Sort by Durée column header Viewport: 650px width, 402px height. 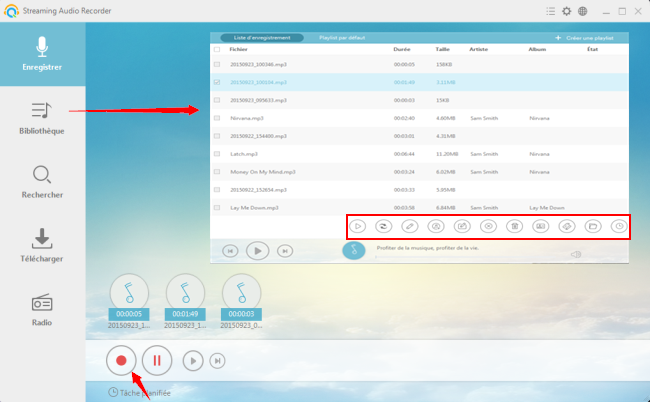pos(402,49)
